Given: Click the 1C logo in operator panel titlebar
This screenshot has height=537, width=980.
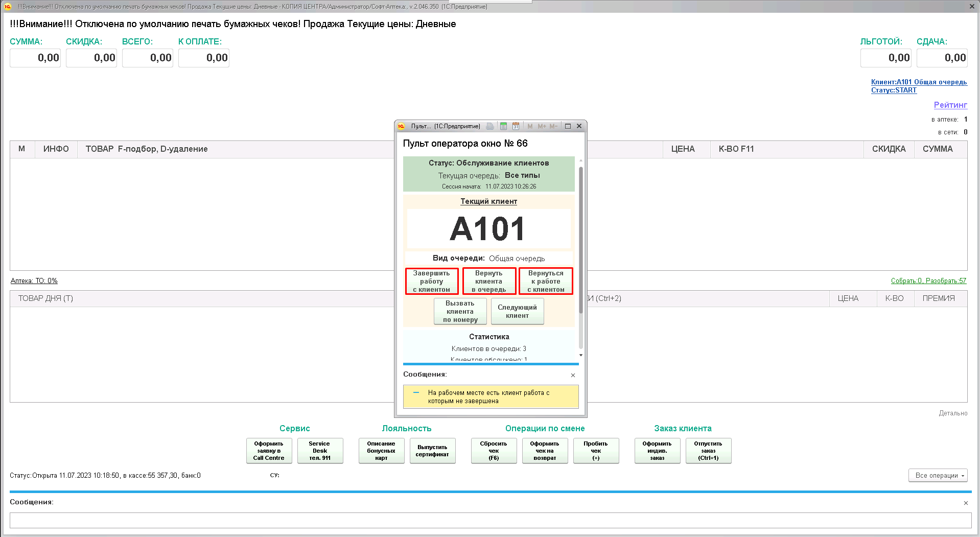Looking at the screenshot, I should tap(402, 126).
